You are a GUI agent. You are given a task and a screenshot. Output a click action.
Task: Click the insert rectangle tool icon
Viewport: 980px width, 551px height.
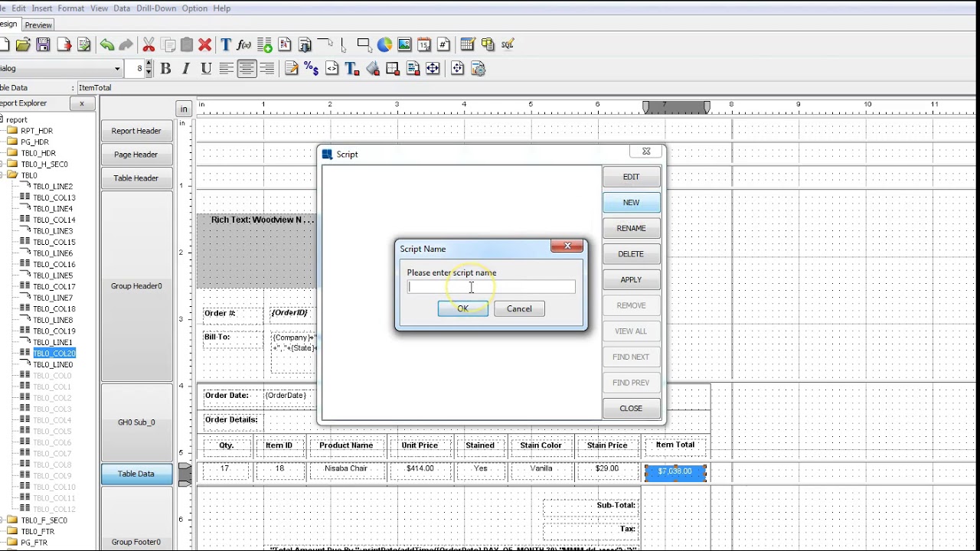pyautogui.click(x=364, y=45)
